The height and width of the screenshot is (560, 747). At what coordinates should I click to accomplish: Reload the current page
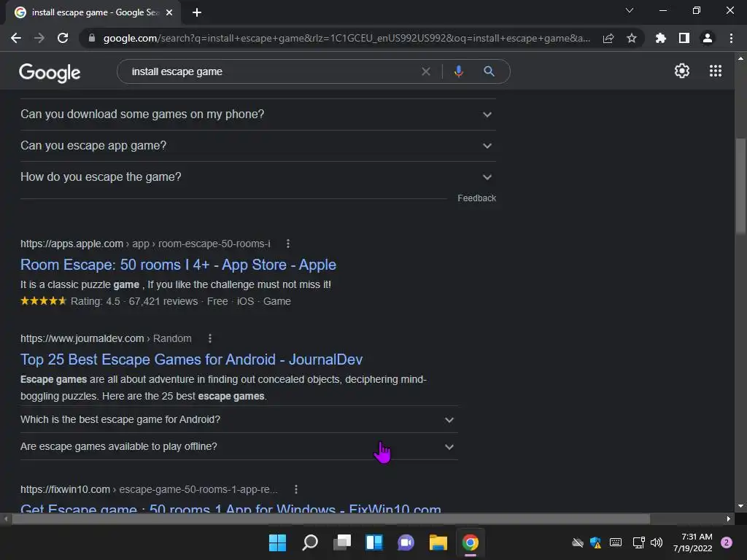pyautogui.click(x=63, y=38)
